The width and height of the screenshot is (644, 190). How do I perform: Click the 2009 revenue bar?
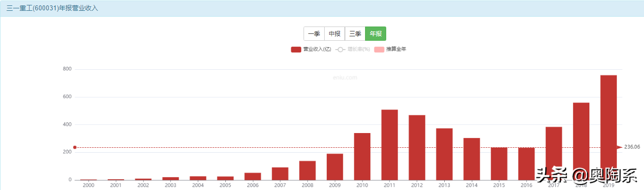click(x=335, y=167)
